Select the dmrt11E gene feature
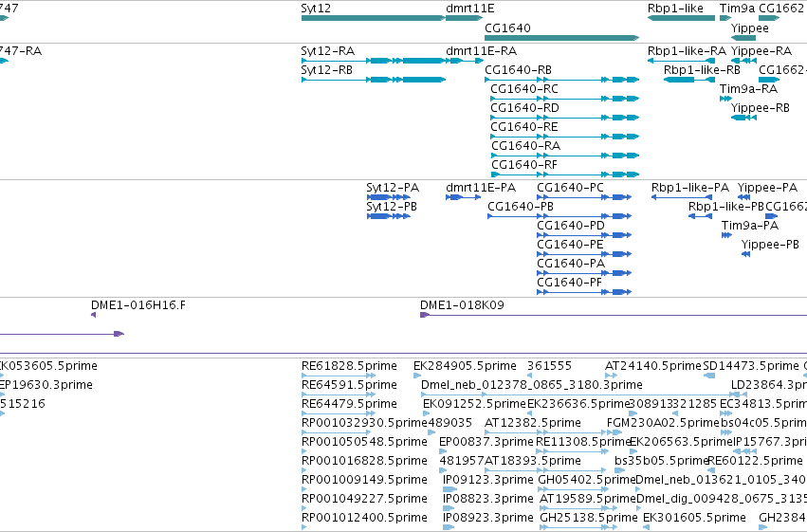The image size is (807, 532). pos(465,18)
